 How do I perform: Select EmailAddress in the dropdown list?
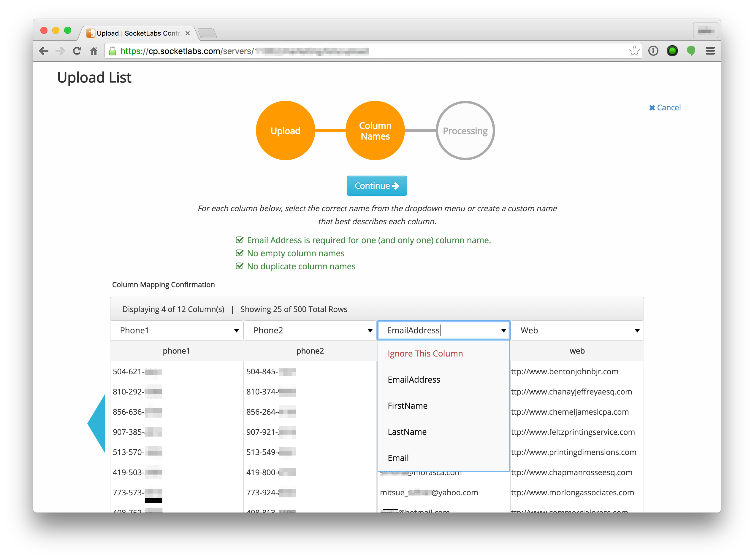click(443, 380)
